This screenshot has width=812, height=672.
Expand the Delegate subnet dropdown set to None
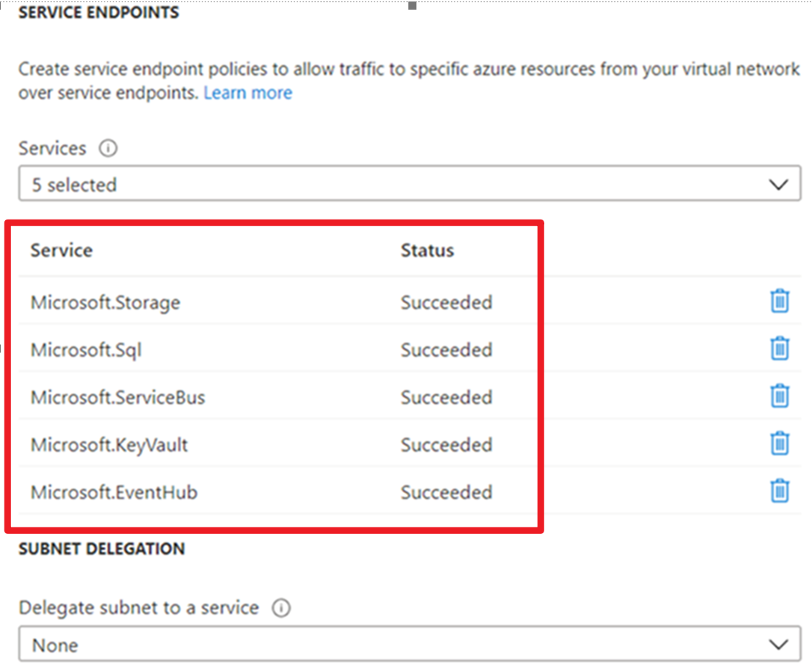click(409, 645)
